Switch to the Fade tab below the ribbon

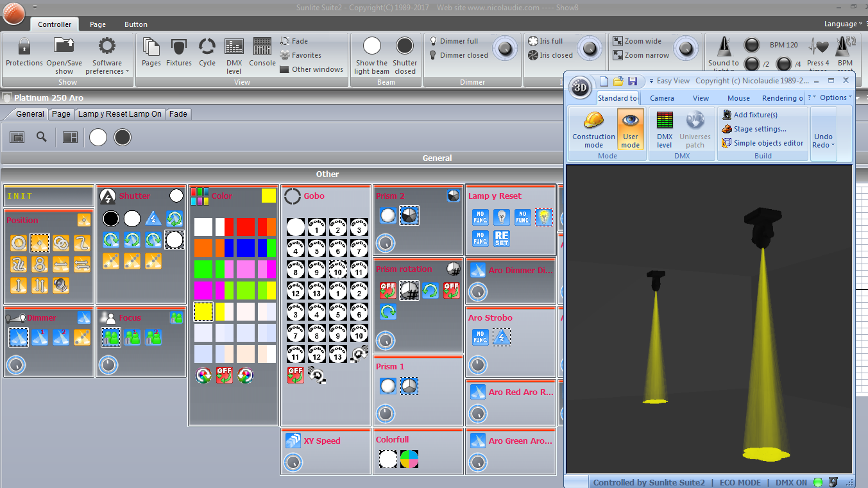pyautogui.click(x=178, y=114)
